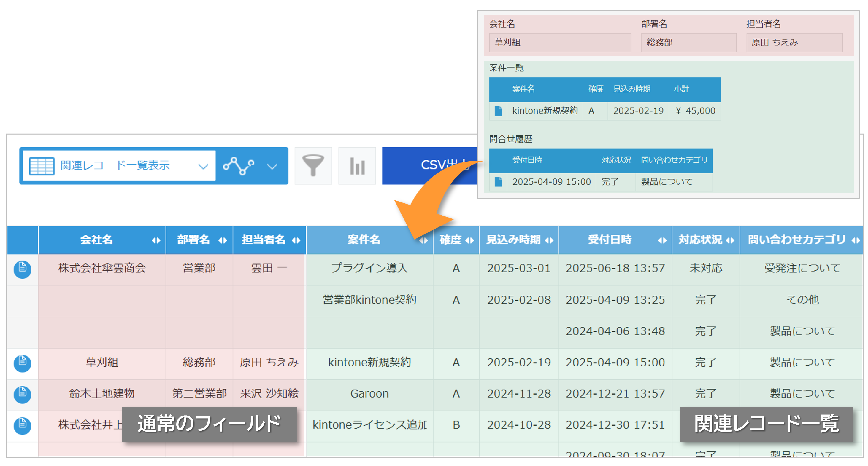The height and width of the screenshot is (466, 868).
Task: Select the 第二営業部 cell
Action: [199, 395]
